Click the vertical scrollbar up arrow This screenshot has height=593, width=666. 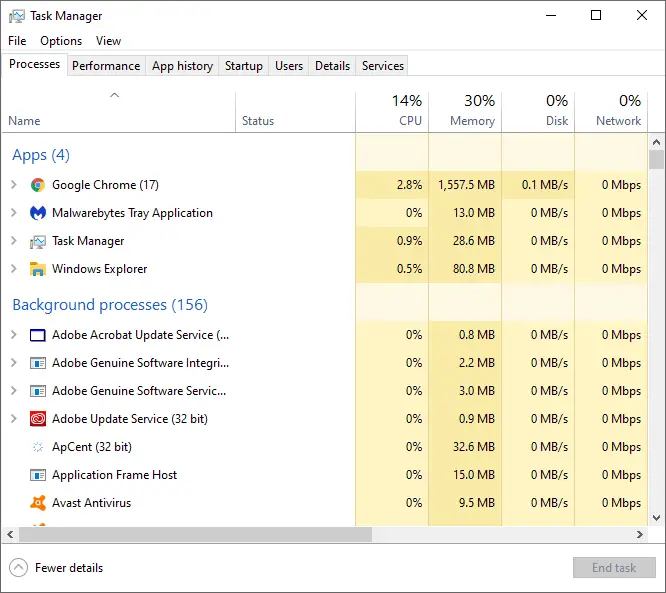(656, 142)
